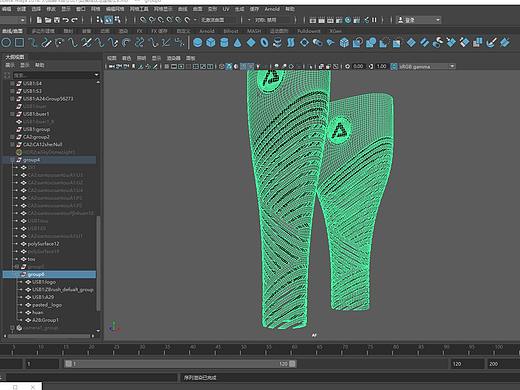Image resolution: width=520 pixels, height=390 pixels.
Task: Click the exposure icon before 0.00 field
Action: point(347,66)
